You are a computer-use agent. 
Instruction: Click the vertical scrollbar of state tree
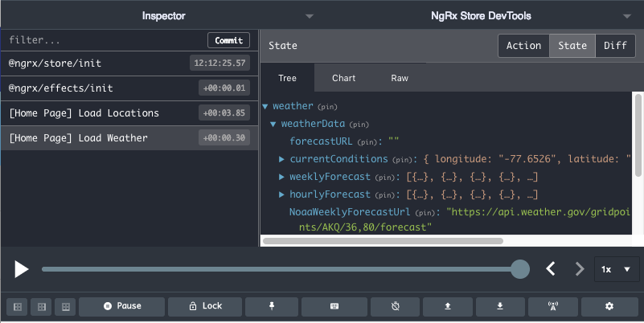click(x=638, y=136)
